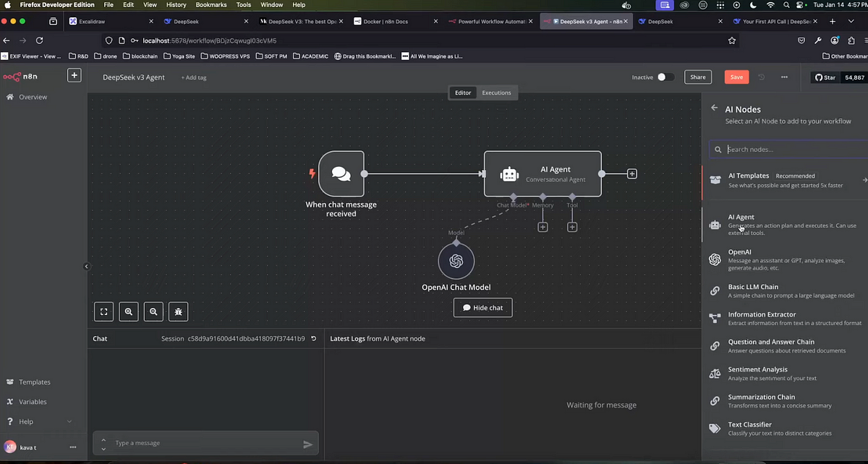
Task: Click the bug debug icon on canvas
Action: tap(179, 312)
